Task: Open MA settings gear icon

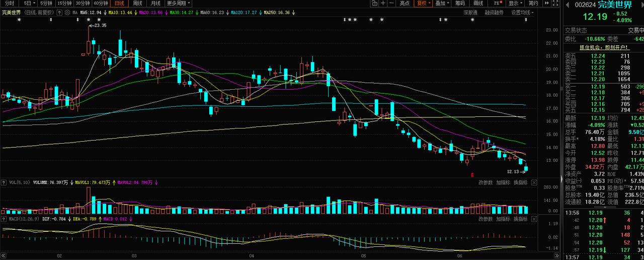Action: tap(68, 12)
